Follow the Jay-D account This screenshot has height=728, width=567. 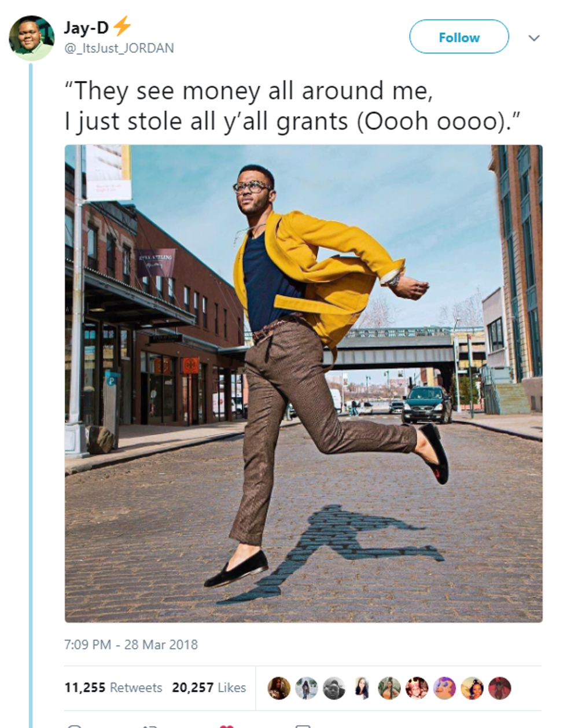pyautogui.click(x=459, y=37)
